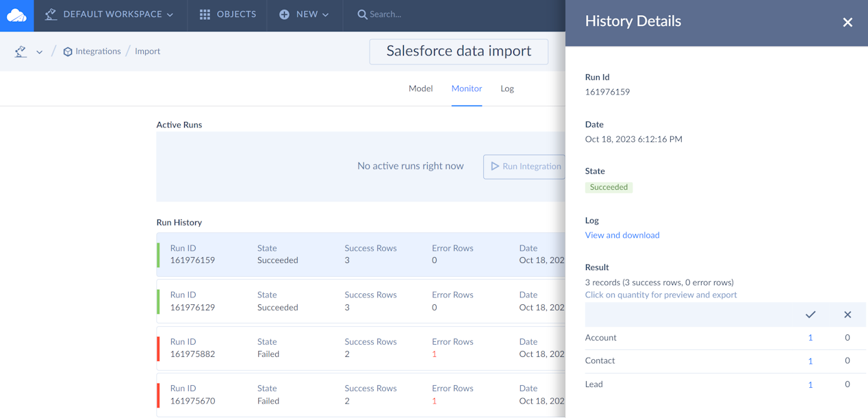Click the Import breadcrumb item

[147, 51]
